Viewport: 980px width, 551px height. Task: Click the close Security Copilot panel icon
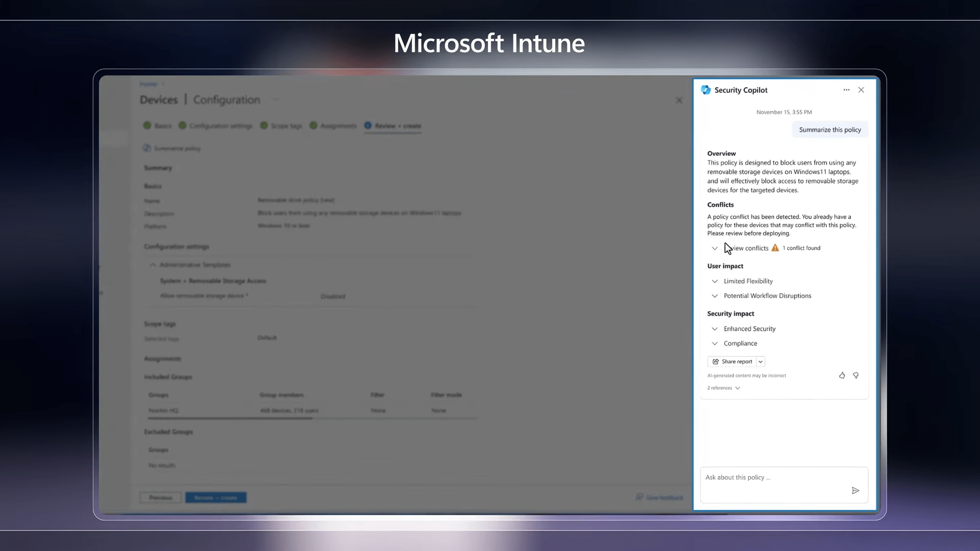tap(861, 89)
